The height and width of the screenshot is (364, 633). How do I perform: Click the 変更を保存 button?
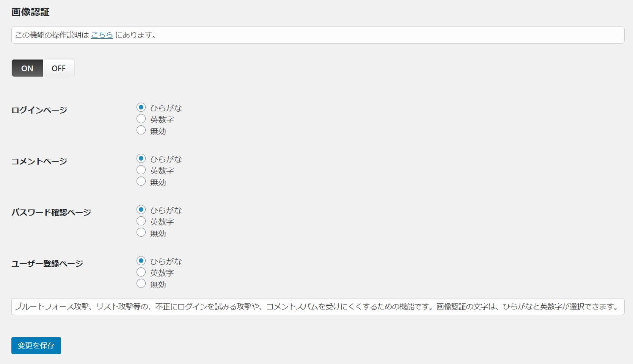[x=36, y=345]
